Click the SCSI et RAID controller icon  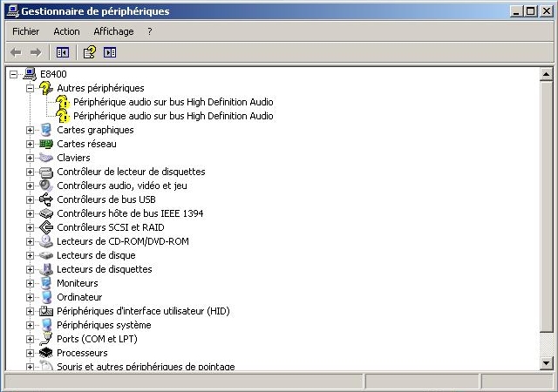[46, 227]
